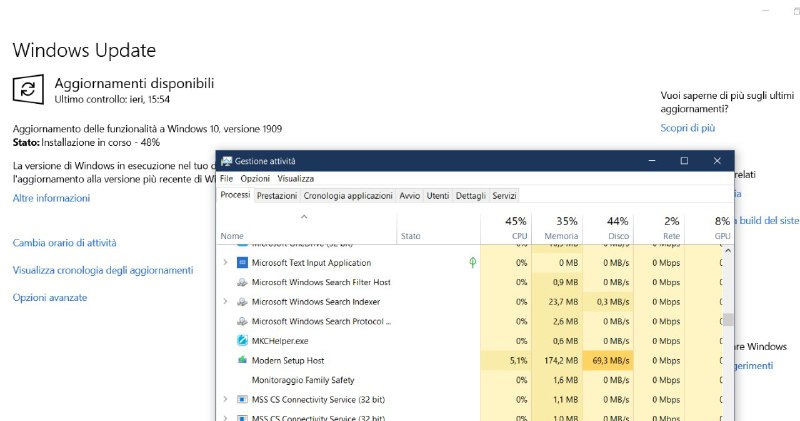Select Microsoft Windows Search Filter Host name
Screen dimensions: 800x421
[321, 282]
